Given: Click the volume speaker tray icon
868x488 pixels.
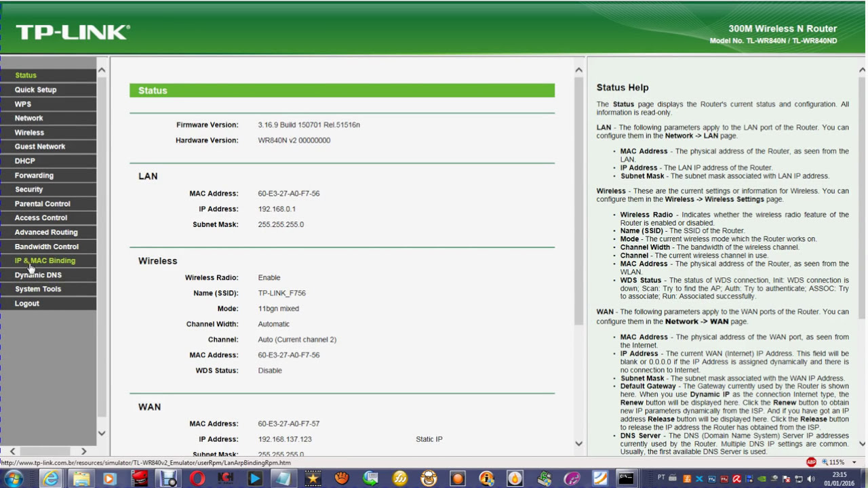Looking at the screenshot, I should point(811,479).
